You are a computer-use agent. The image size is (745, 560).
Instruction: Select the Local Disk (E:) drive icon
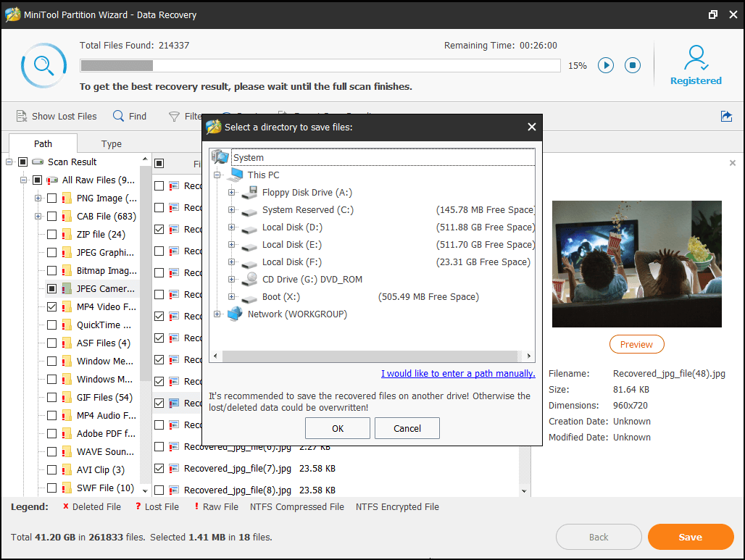coord(249,246)
